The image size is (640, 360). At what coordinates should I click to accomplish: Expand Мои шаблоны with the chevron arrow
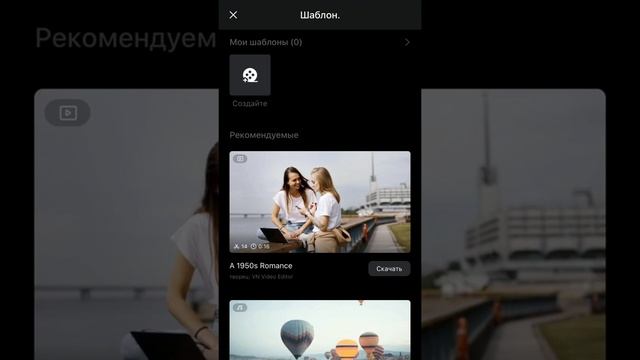pyautogui.click(x=407, y=42)
